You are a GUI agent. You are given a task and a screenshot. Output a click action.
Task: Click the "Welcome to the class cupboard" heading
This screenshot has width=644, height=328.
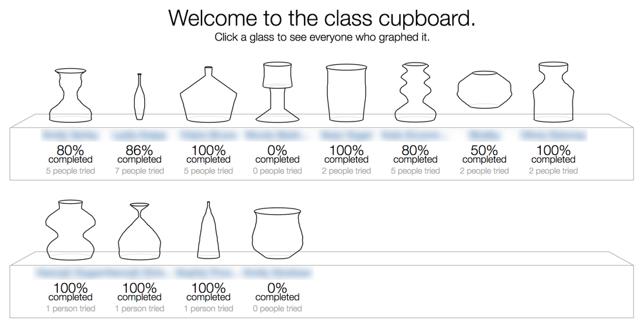coord(322,18)
